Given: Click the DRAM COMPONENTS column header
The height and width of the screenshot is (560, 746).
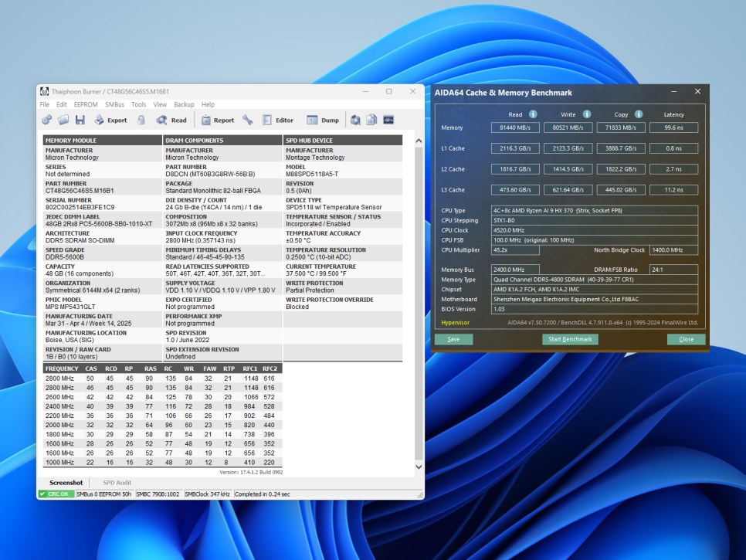Looking at the screenshot, I should [222, 141].
